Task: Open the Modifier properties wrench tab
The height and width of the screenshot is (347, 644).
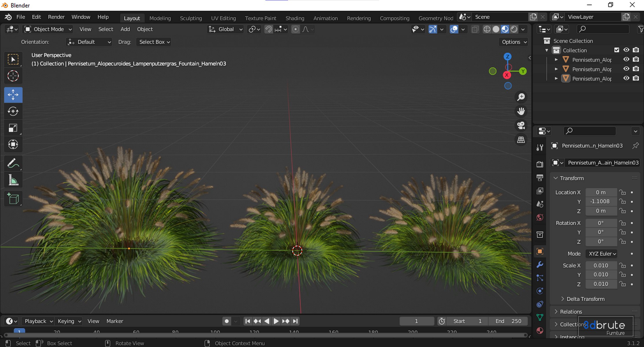Action: [x=540, y=265]
